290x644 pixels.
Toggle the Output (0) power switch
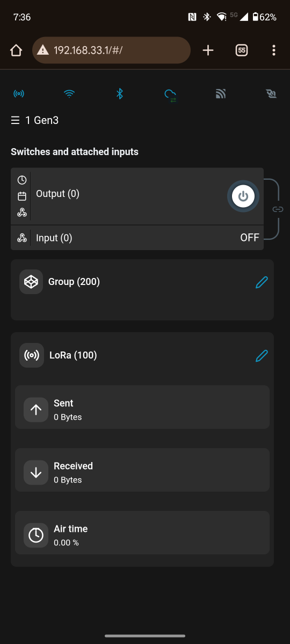(x=243, y=196)
